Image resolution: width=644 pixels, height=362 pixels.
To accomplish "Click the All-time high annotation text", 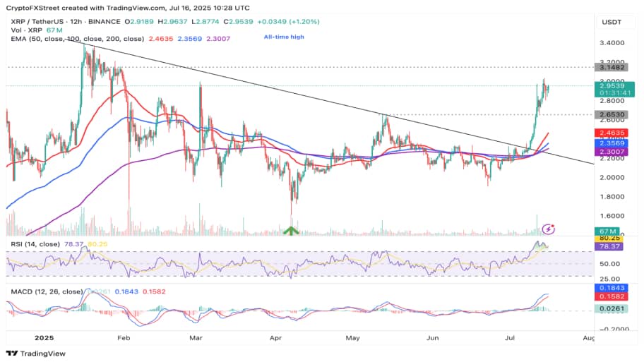I will (x=284, y=37).
